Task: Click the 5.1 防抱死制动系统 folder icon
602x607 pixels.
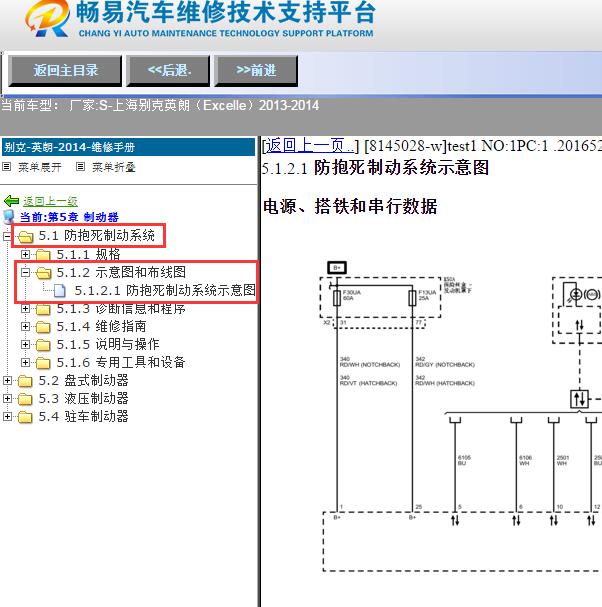Action: click(26, 236)
